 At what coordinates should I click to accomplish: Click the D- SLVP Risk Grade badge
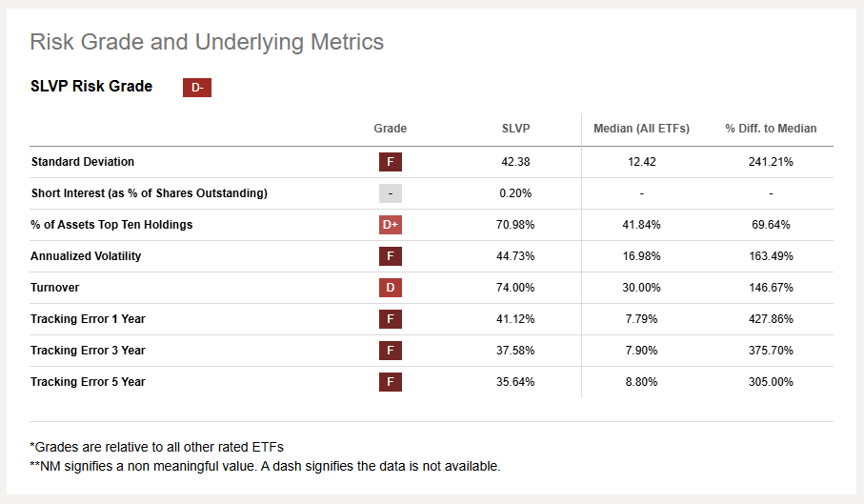pyautogui.click(x=197, y=88)
